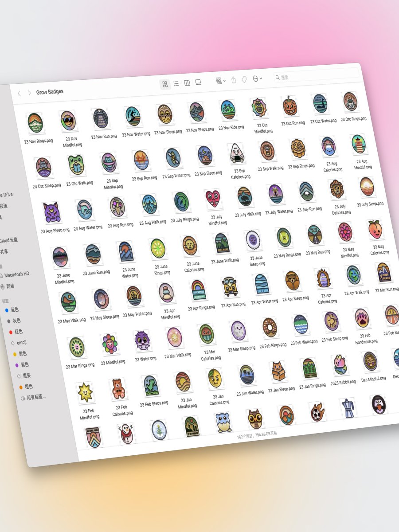Select the soccer ball badge in the bottom row

pyautogui.click(x=317, y=412)
